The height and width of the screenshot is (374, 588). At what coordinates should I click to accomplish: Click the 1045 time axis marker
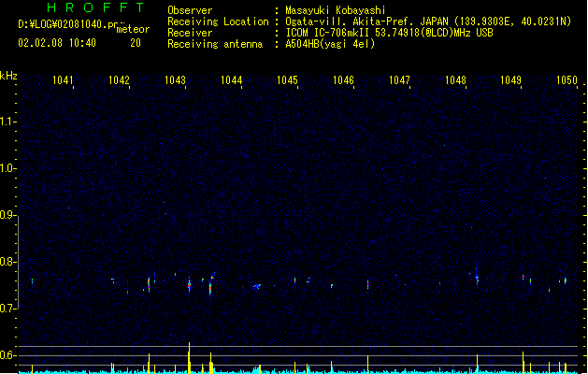(287, 79)
